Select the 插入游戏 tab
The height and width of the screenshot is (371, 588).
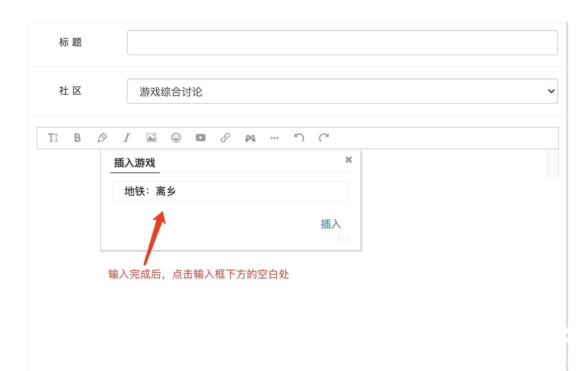tap(135, 163)
